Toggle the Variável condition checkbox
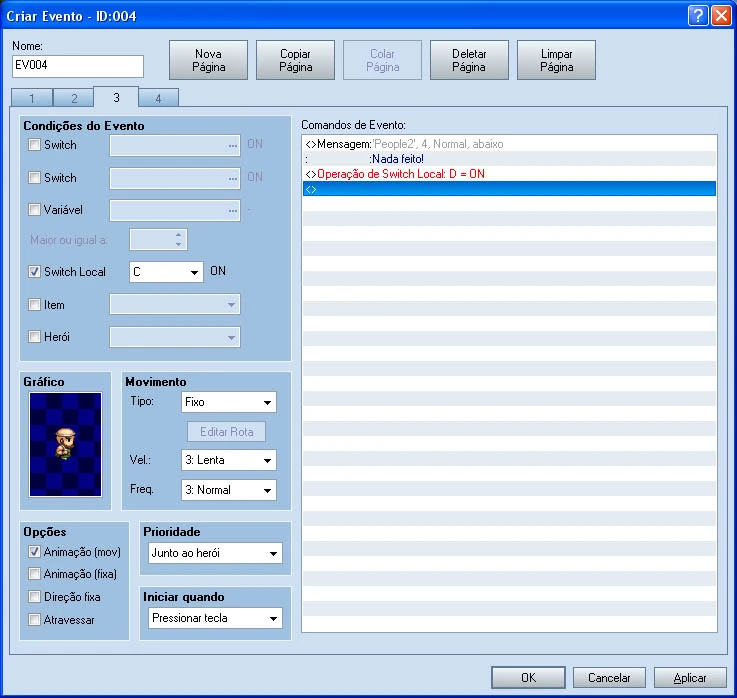Image resolution: width=737 pixels, height=698 pixels. point(34,209)
